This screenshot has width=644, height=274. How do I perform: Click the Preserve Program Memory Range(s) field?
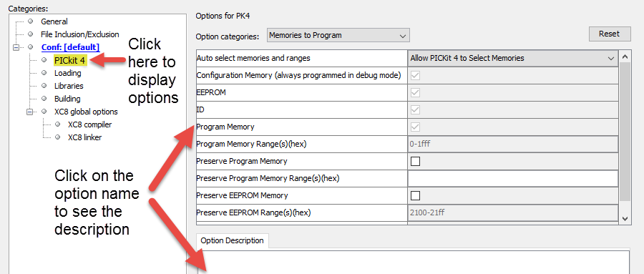click(x=513, y=179)
